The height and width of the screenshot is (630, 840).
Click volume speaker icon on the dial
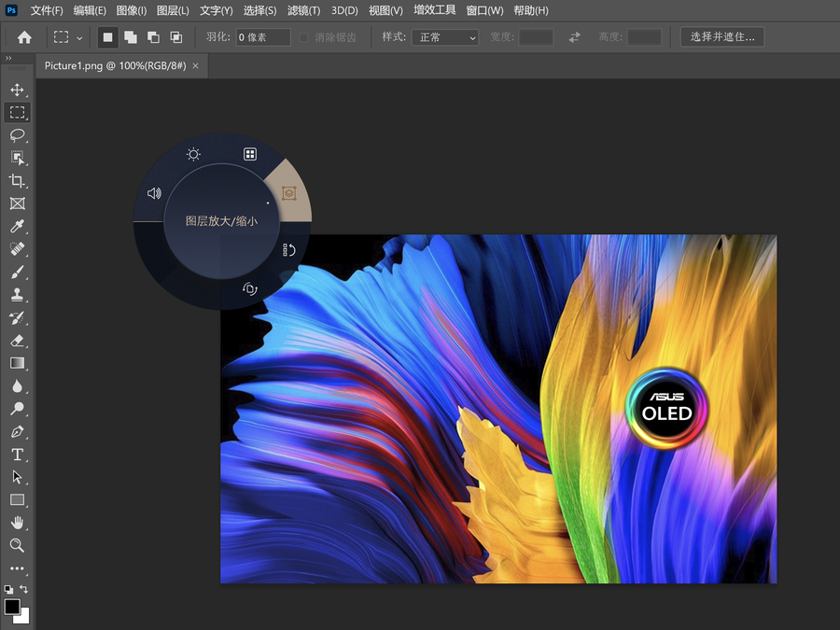(x=154, y=193)
